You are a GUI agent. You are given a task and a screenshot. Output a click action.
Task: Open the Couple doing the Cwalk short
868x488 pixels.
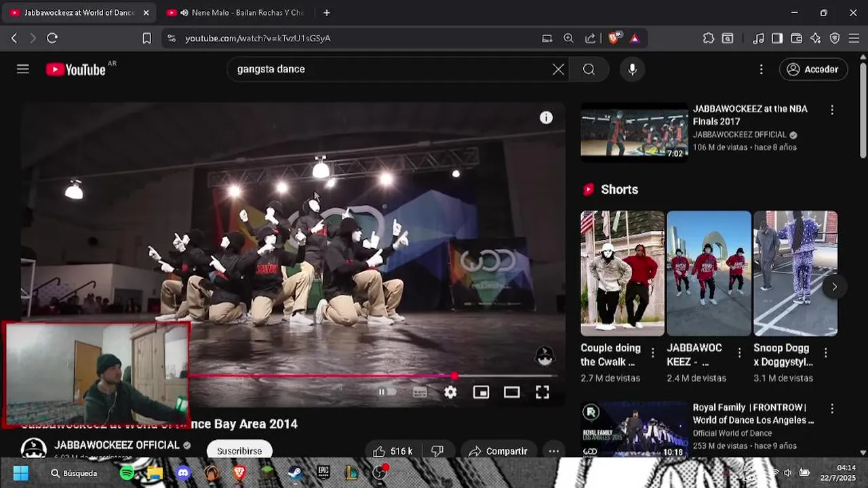[x=623, y=273]
